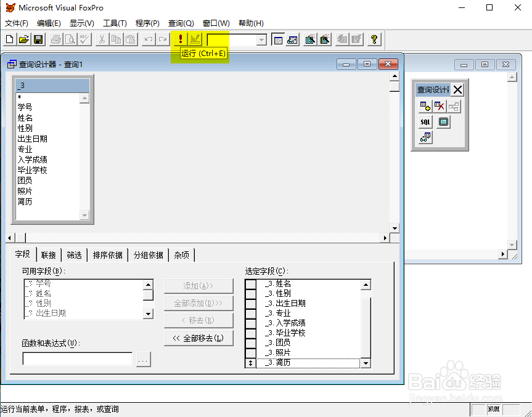Open the database dropdown in main toolbar
532x417 pixels.
(x=261, y=40)
